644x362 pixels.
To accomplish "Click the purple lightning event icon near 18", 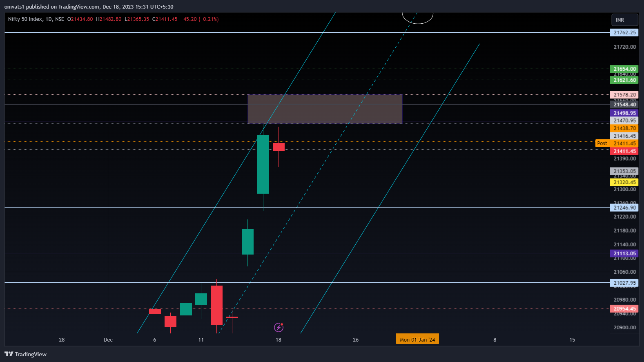I will coord(279,327).
